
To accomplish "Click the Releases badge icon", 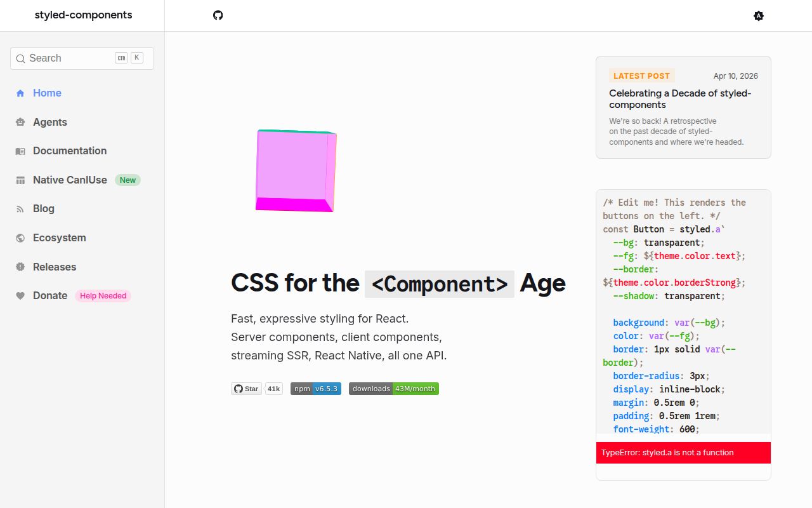I will [20, 267].
